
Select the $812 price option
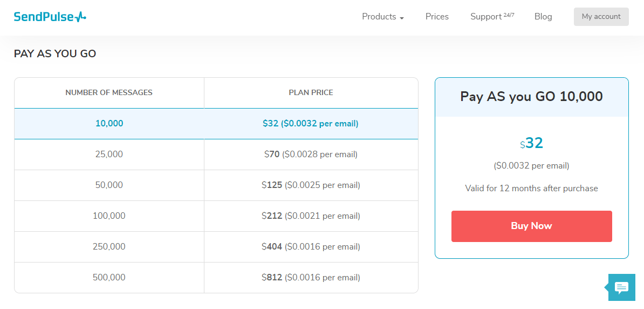tap(311, 278)
